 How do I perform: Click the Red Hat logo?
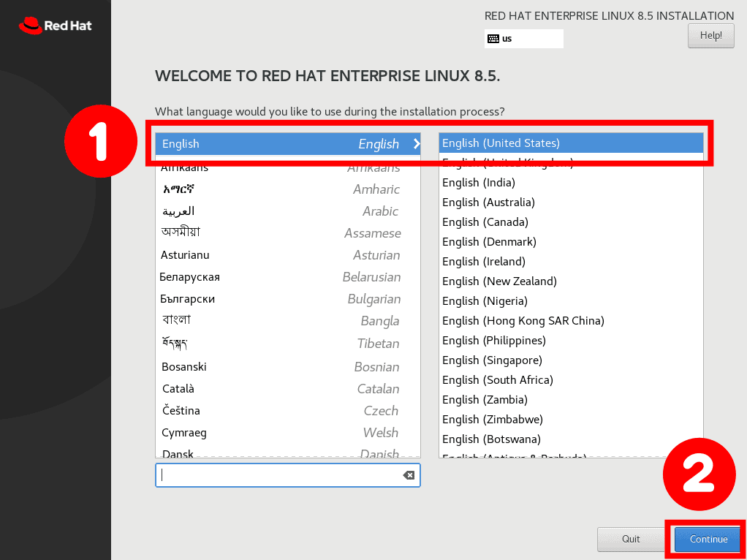coord(56,25)
